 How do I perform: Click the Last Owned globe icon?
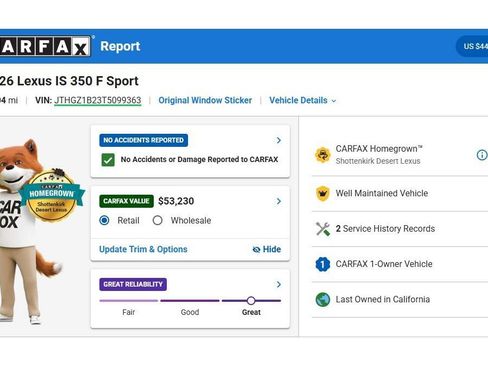323,299
